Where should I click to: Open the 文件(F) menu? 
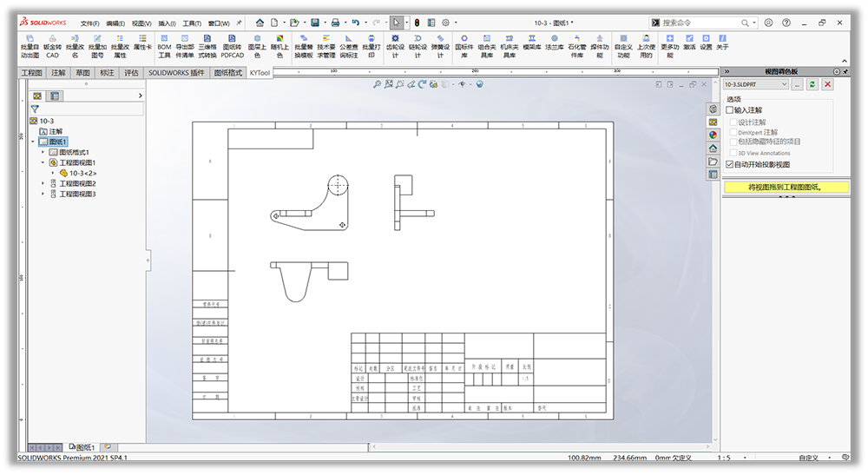coord(89,23)
